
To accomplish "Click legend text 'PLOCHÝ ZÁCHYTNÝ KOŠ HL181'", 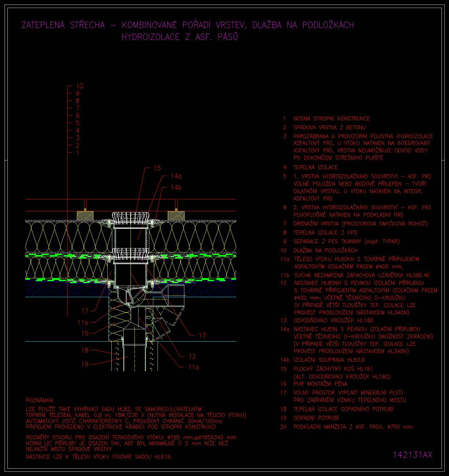I will tap(333, 369).
